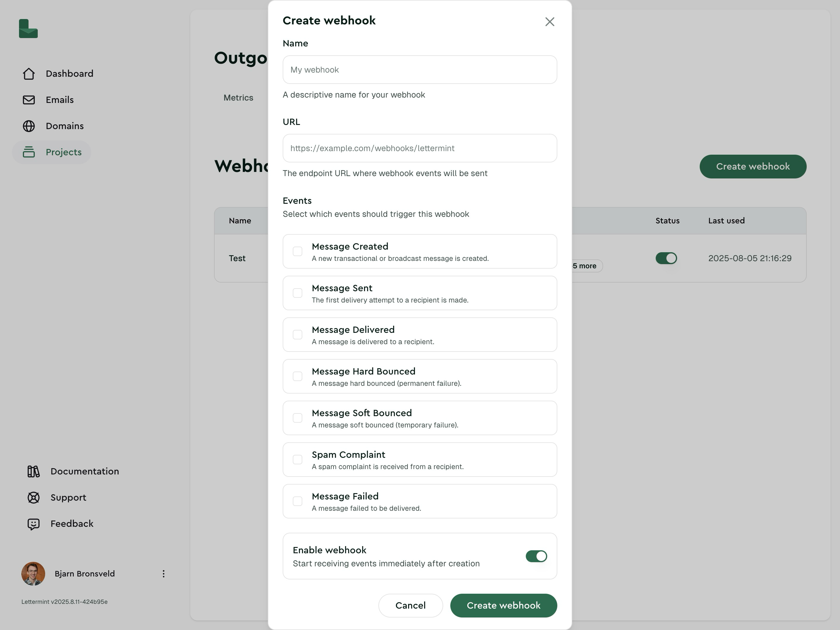
Task: Open user menu next to Bjarn Bronsveld
Action: point(164,574)
